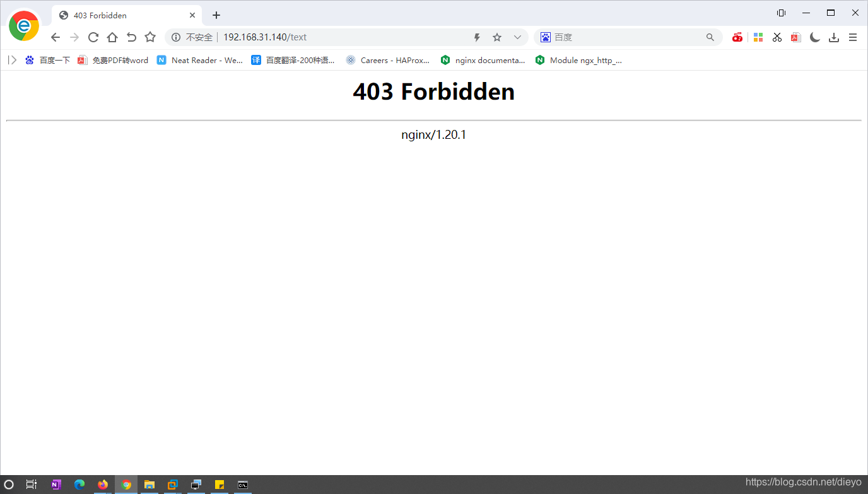Open the red game controller extension
The height and width of the screenshot is (494, 868).
click(737, 37)
